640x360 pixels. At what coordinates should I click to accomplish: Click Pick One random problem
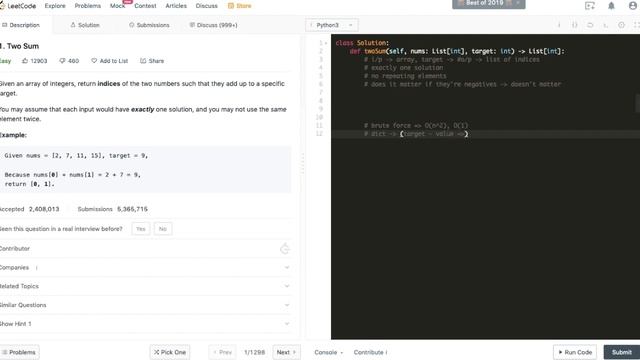click(x=170, y=352)
